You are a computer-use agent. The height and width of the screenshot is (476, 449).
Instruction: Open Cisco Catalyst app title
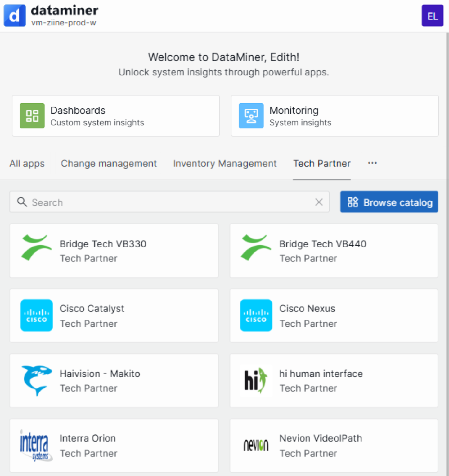[92, 309]
